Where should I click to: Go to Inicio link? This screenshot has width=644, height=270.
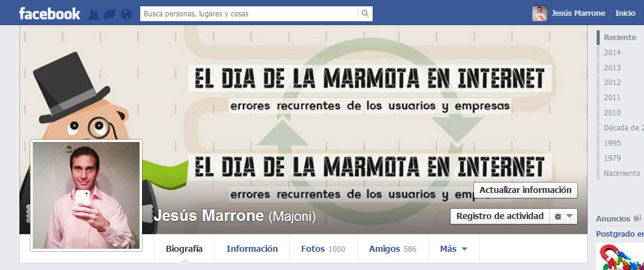625,13
